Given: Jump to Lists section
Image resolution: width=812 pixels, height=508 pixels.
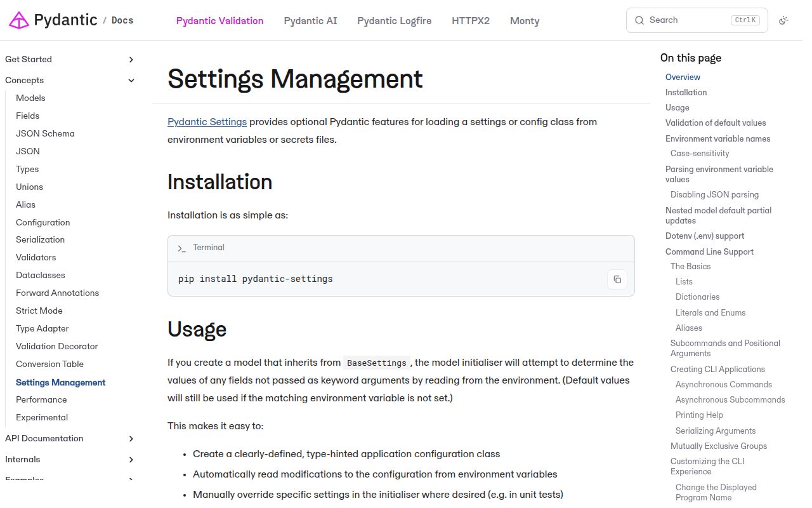Looking at the screenshot, I should [x=684, y=281].
